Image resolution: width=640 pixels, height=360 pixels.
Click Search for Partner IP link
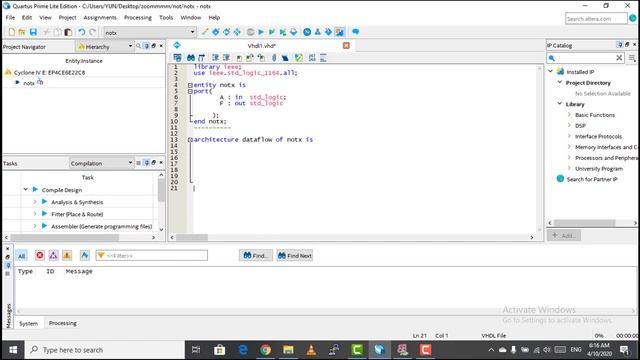tap(592, 179)
